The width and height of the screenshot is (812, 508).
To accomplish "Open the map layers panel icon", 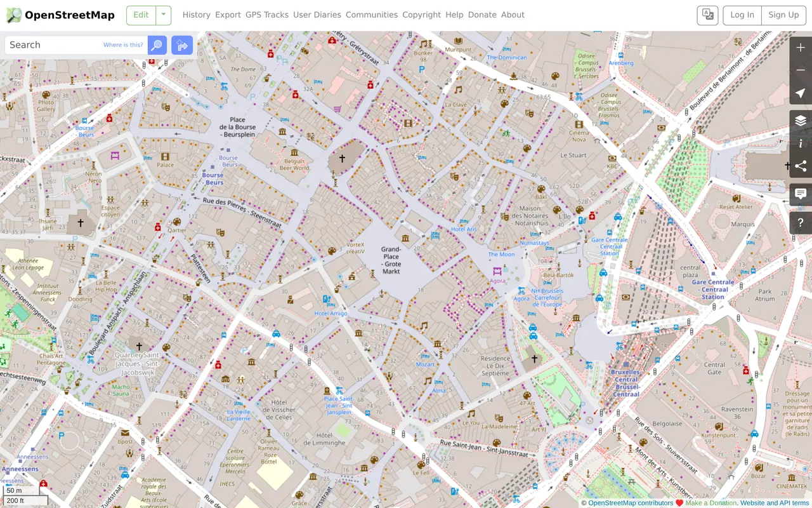I will 801,121.
